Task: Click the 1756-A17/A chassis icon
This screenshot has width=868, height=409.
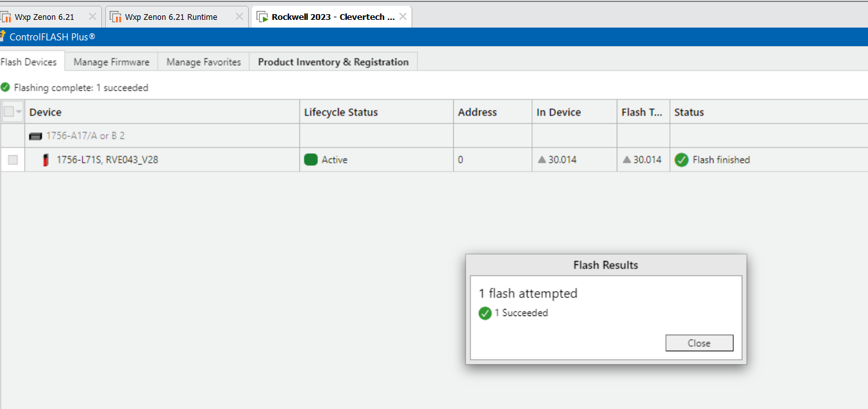Action: click(35, 137)
